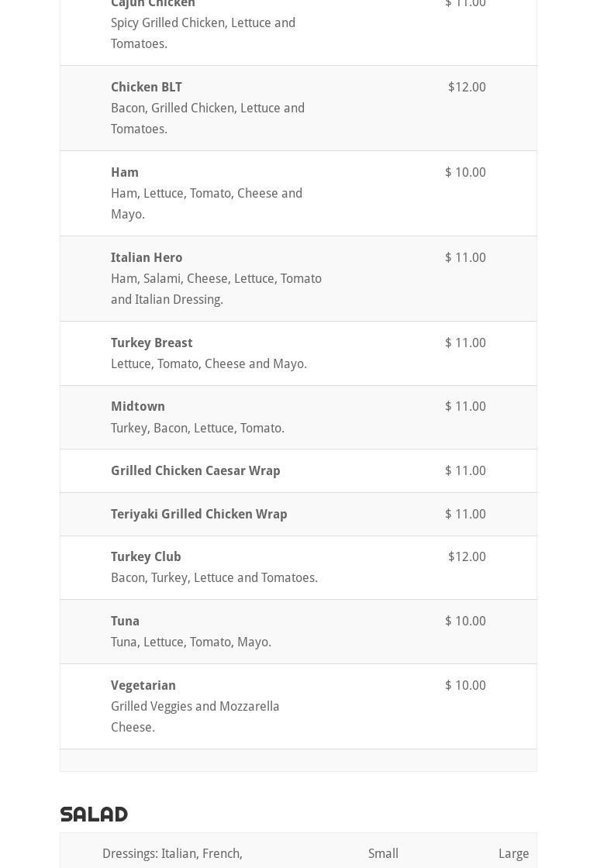Image resolution: width=597 pixels, height=868 pixels.
Task: Click the Italian Hero ingredients description
Action: 216,289
